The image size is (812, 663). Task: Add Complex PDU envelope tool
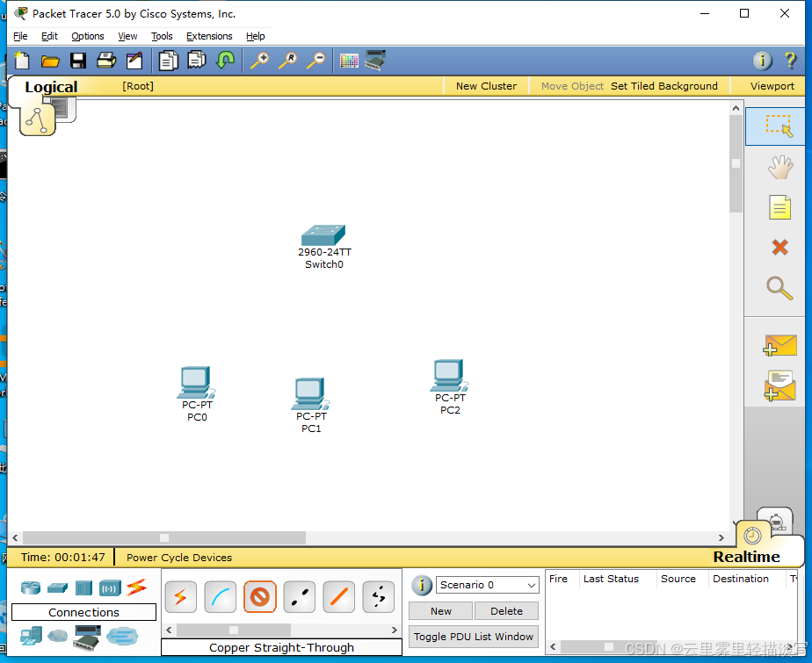779,386
